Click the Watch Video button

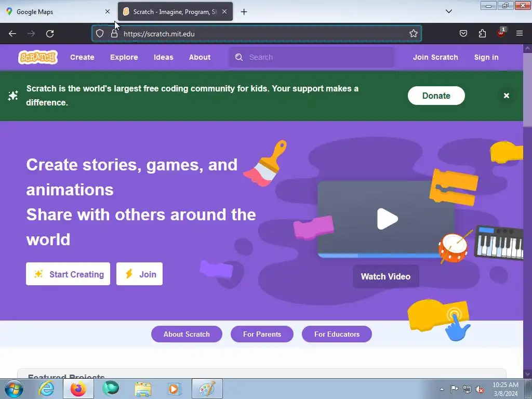point(386,276)
